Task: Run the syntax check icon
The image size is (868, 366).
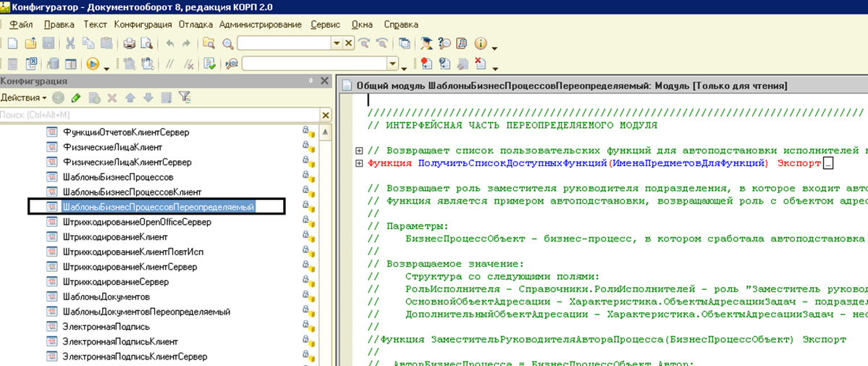Action: [x=209, y=64]
